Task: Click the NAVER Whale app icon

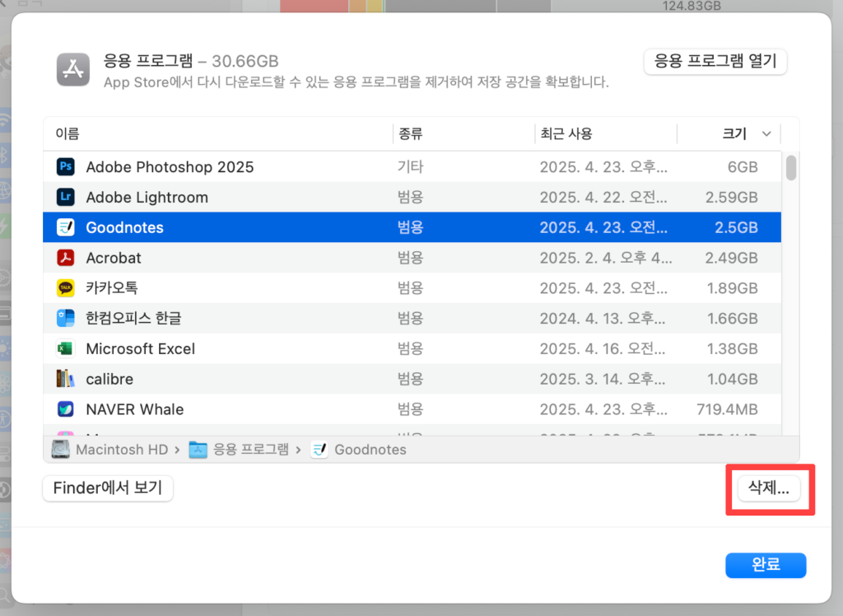Action: coord(66,409)
